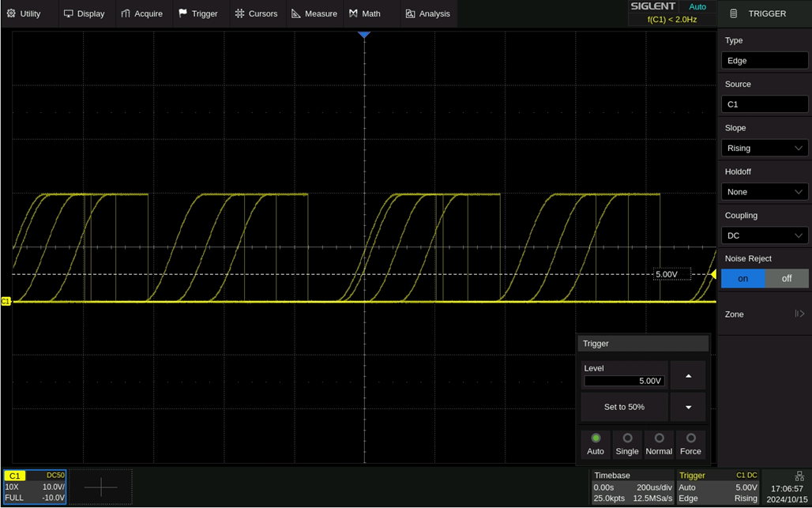The image size is (812, 508).
Task: Open the Measure menu
Action: coord(314,13)
